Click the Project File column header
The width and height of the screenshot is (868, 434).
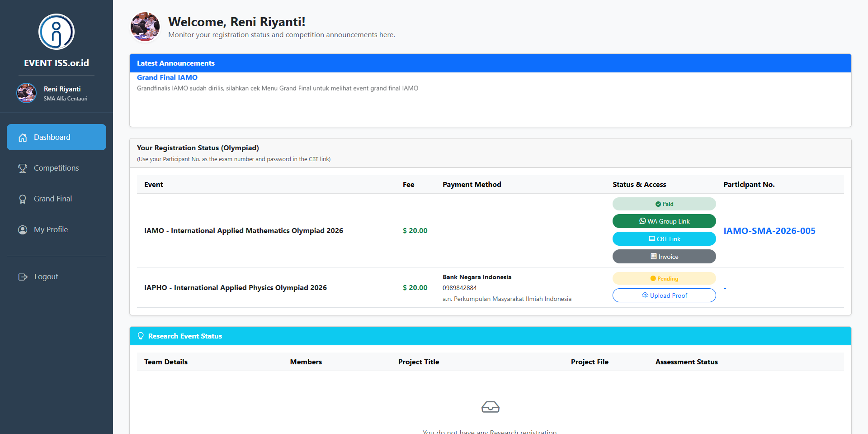(590, 362)
